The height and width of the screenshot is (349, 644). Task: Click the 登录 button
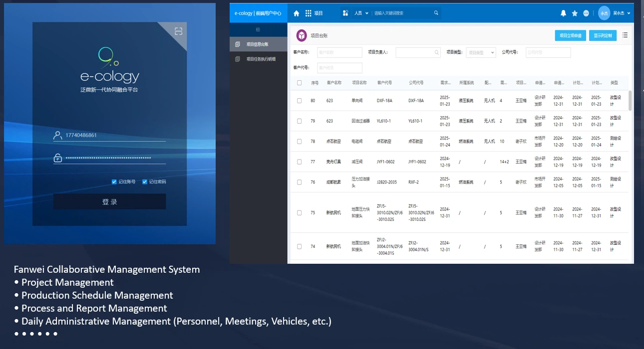(x=110, y=202)
